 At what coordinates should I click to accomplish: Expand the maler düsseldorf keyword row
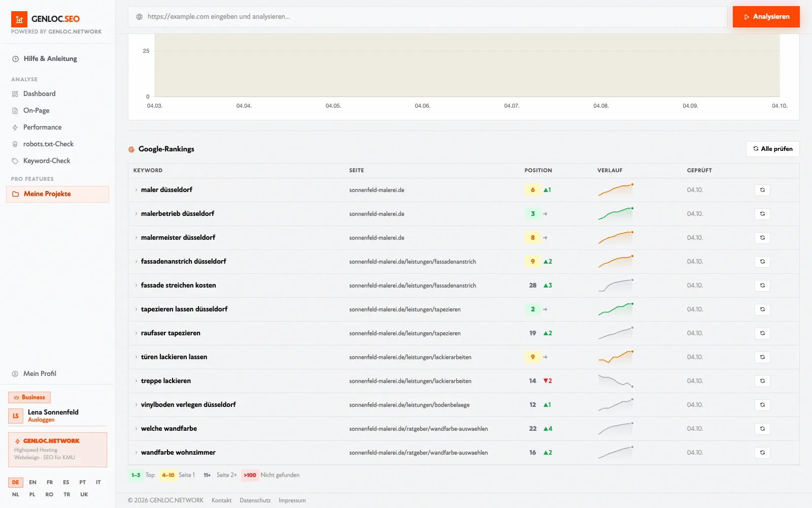136,190
